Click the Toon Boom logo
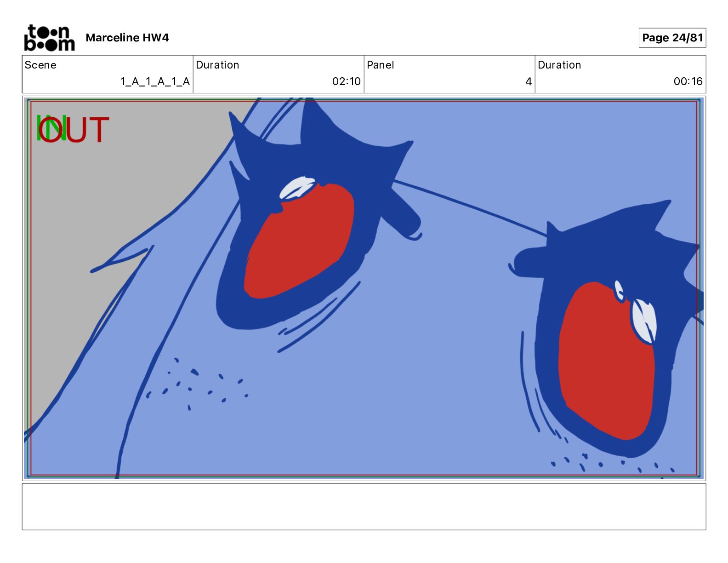Image resolution: width=728 pixels, height=563 pixels. point(49,38)
